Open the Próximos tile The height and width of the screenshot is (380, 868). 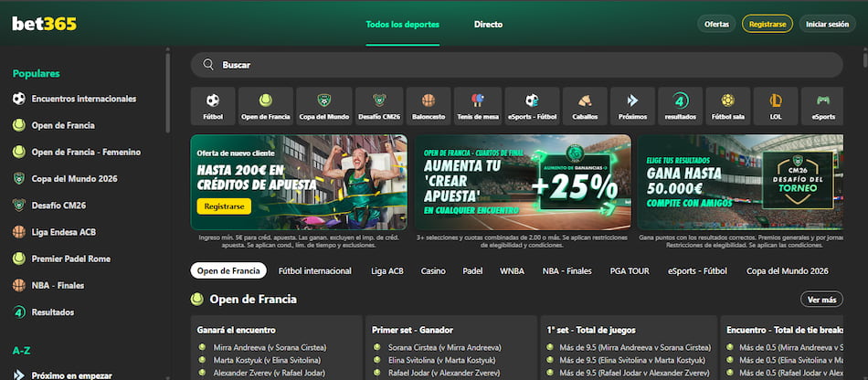point(633,106)
